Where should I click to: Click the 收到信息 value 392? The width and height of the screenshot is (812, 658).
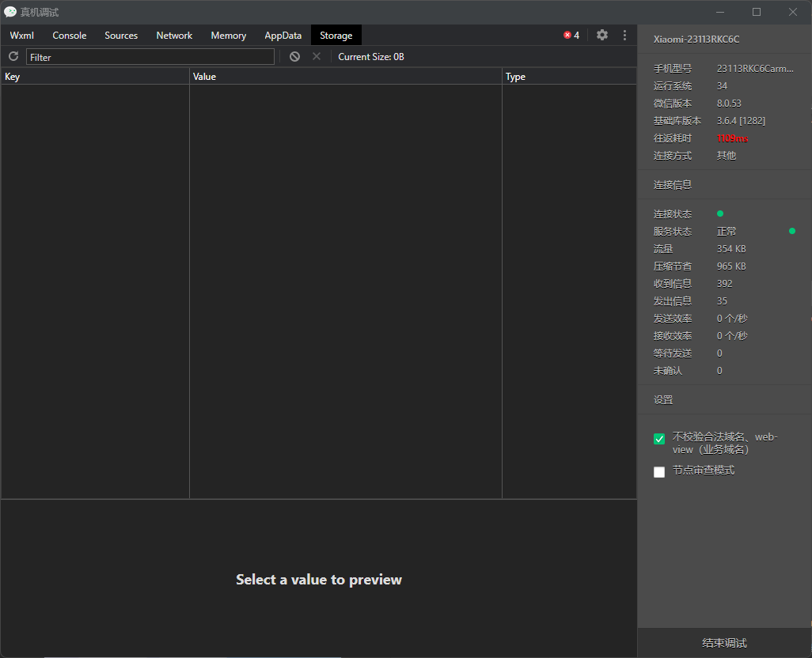pyautogui.click(x=724, y=283)
